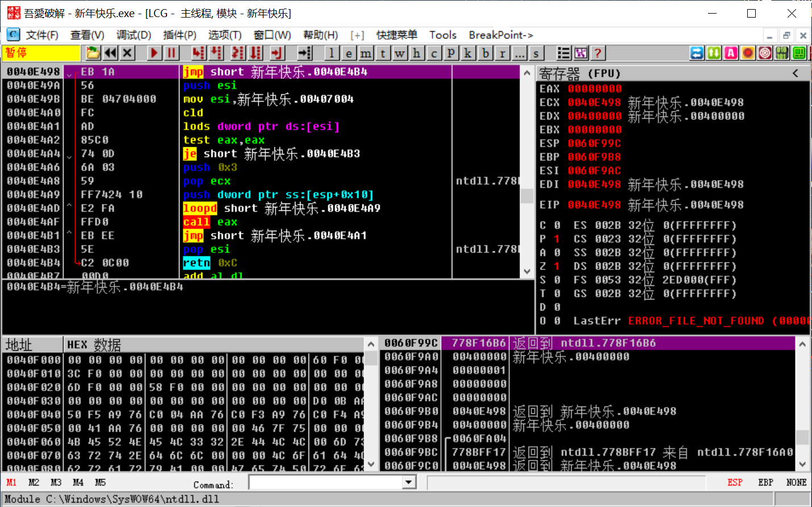Image resolution: width=812 pixels, height=507 pixels.
Task: Click the blue swap-arrows plugin icon
Action: coord(697,53)
